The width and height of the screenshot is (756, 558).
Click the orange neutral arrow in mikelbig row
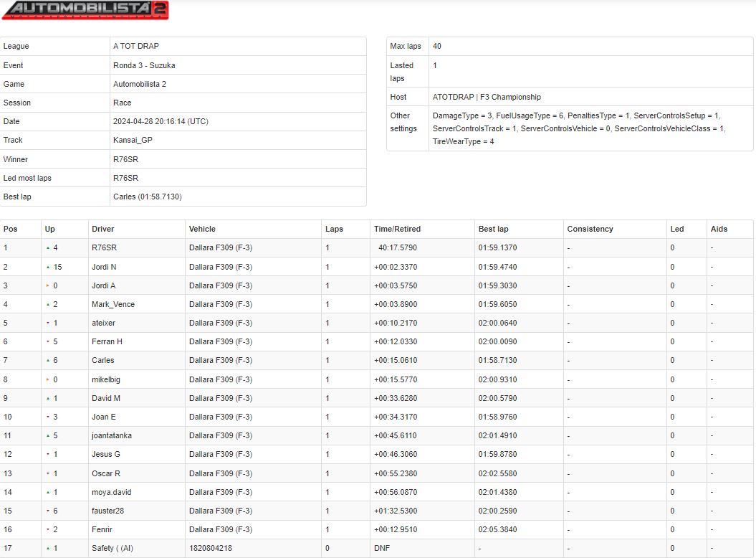coord(48,379)
